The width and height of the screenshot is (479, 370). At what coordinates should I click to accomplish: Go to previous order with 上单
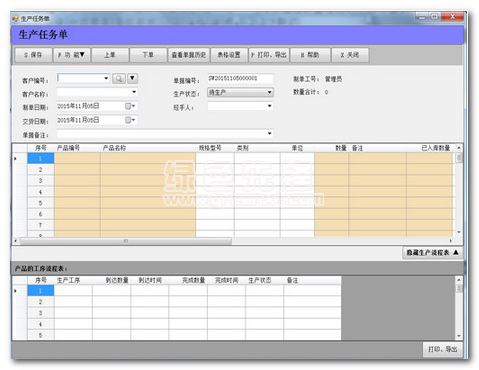(x=110, y=55)
